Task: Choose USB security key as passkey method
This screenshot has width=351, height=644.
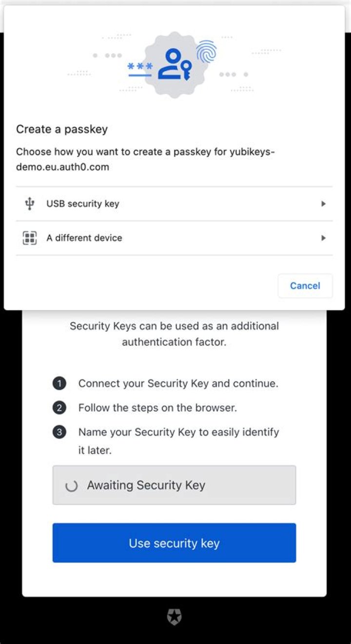Action: (82, 204)
